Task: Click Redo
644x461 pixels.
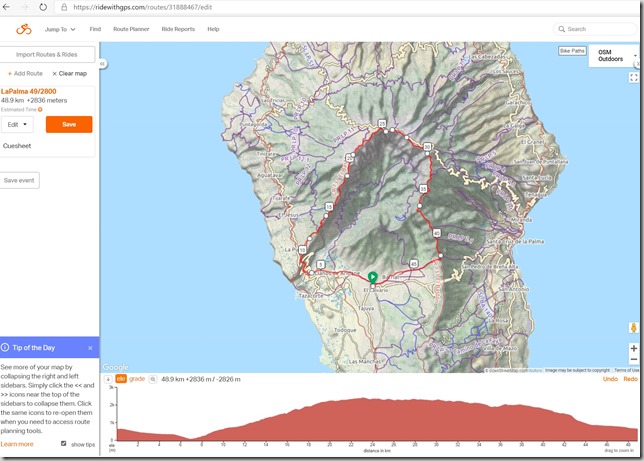Action: click(630, 379)
